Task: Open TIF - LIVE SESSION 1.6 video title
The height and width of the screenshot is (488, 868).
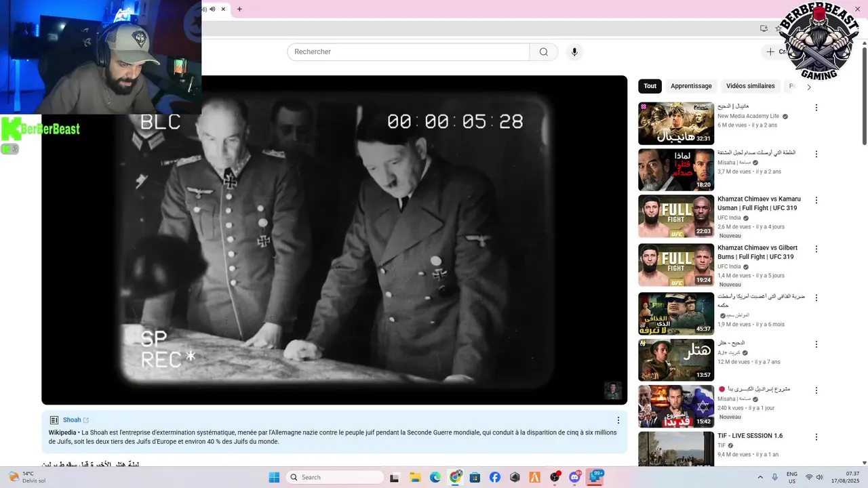Action: click(750, 436)
